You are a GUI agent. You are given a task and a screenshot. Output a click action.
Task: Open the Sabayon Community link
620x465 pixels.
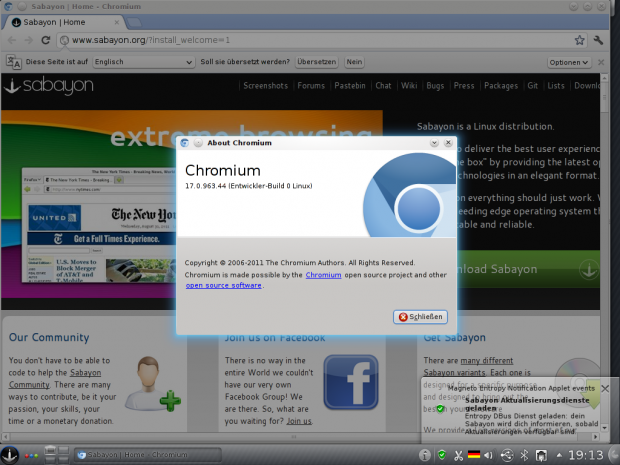[55, 378]
